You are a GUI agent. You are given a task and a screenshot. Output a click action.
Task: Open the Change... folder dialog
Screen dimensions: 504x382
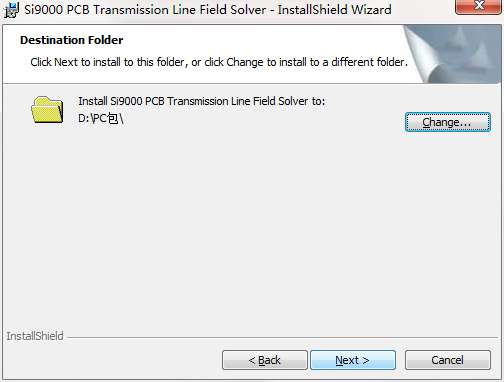(448, 122)
